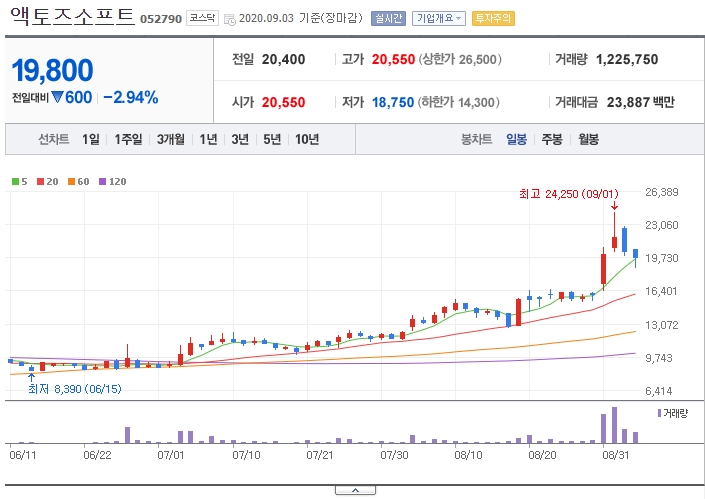
Task: Select the 3개월 line chart period
Action: pos(171,139)
